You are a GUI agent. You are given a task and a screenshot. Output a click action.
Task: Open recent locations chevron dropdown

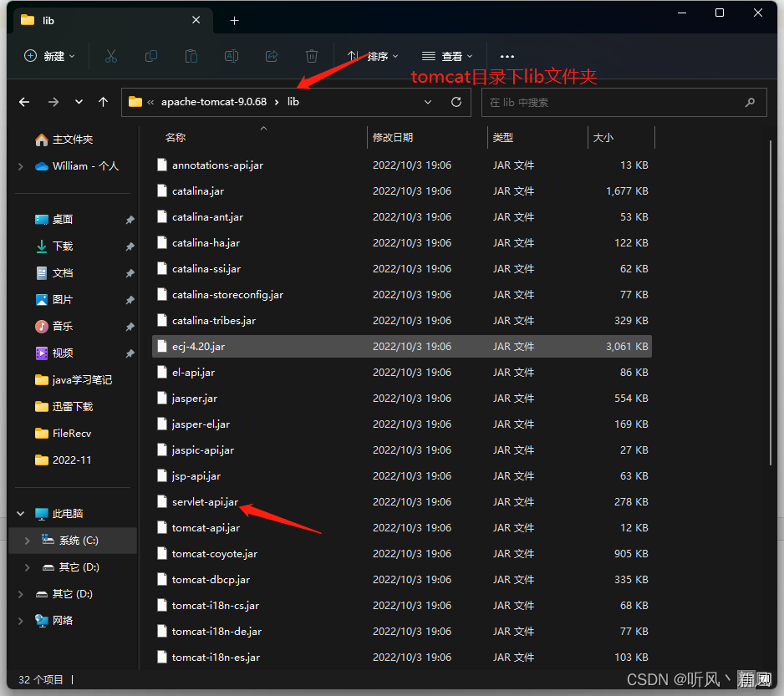point(79,102)
